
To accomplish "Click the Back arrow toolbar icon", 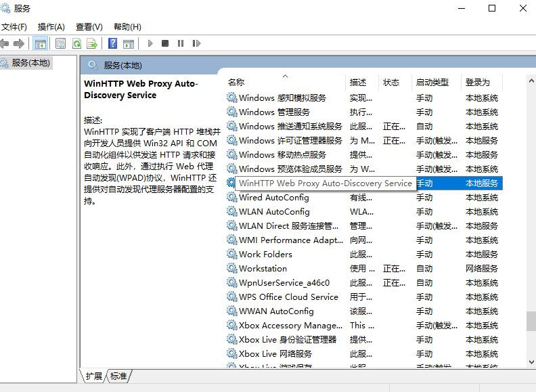I will [5, 43].
